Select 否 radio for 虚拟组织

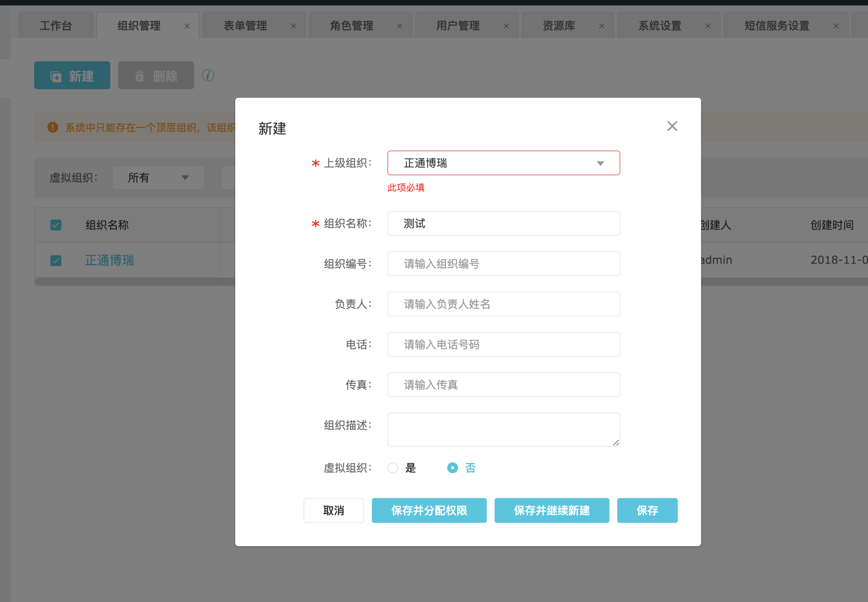click(453, 468)
